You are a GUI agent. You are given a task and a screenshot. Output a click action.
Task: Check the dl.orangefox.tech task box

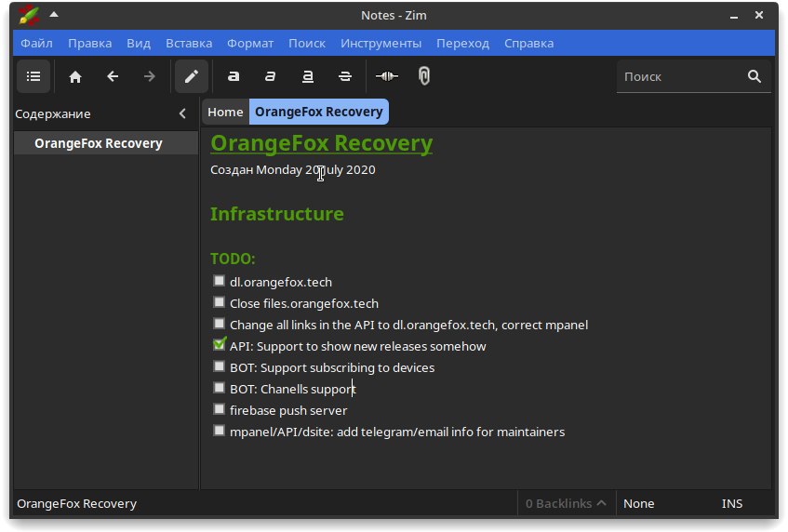(x=219, y=280)
